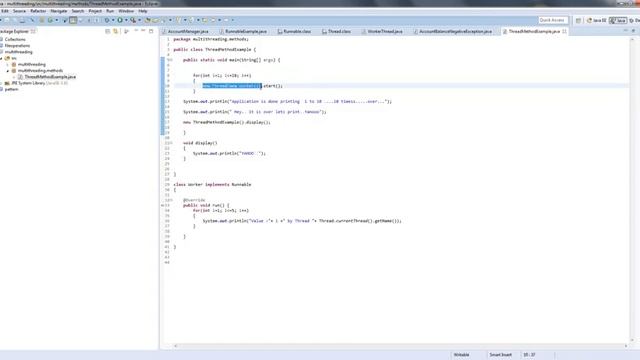Image resolution: width=640 pixels, height=360 pixels.
Task: Click the editor vertical scrollbar
Action: pyautogui.click(x=632, y=190)
